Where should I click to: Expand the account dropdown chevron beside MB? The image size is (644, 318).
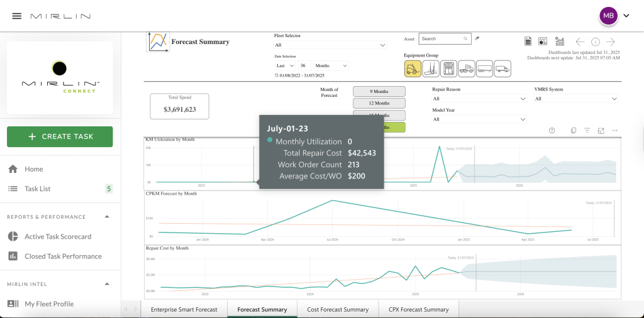(626, 16)
